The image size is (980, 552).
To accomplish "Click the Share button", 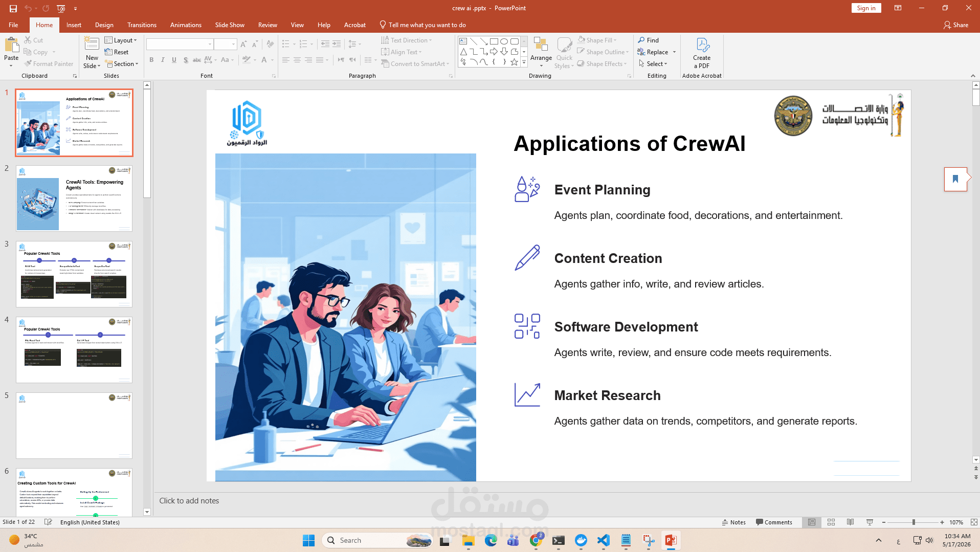I will (956, 25).
